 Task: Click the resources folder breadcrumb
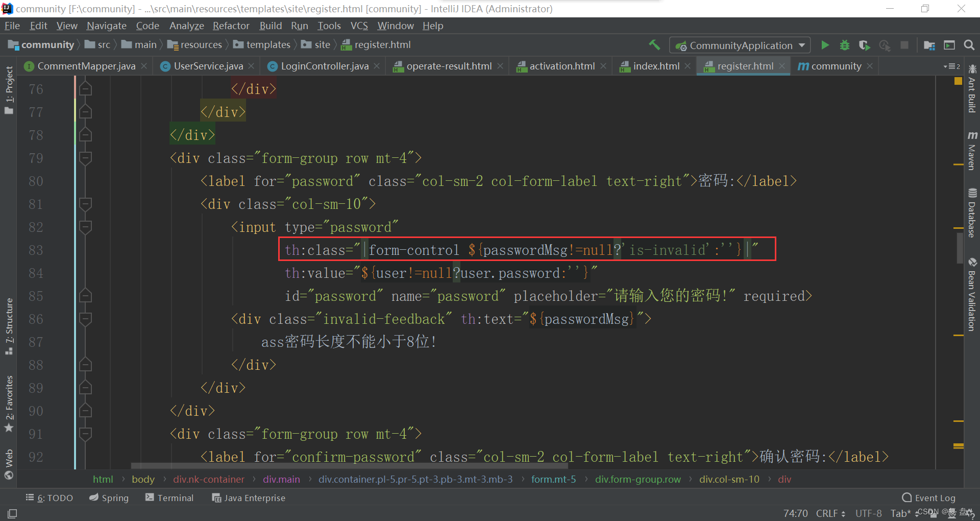pos(195,45)
